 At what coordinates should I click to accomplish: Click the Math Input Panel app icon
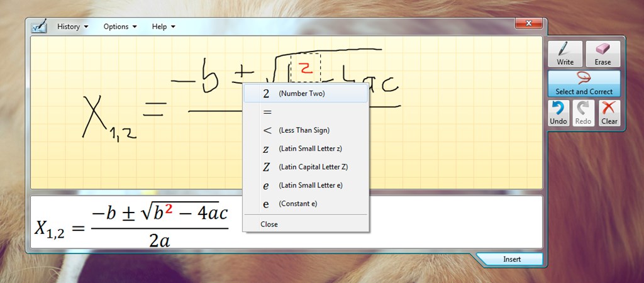click(38, 26)
